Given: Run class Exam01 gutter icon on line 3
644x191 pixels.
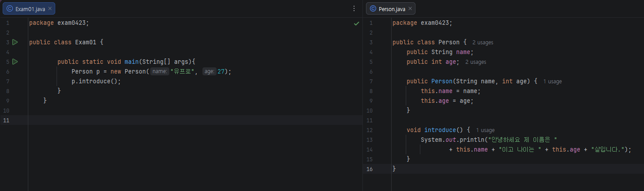Looking at the screenshot, I should click(x=15, y=42).
